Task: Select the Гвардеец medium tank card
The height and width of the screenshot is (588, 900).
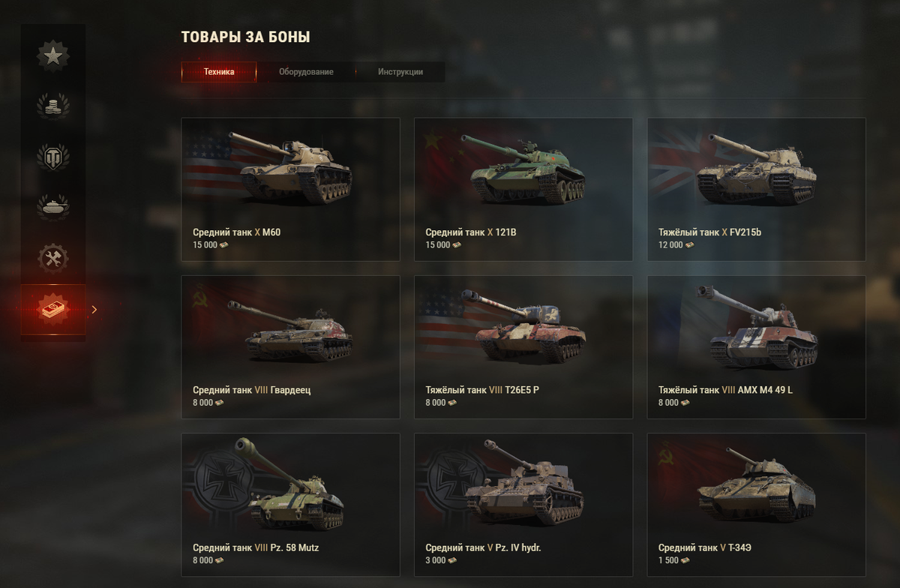Action: click(290, 347)
